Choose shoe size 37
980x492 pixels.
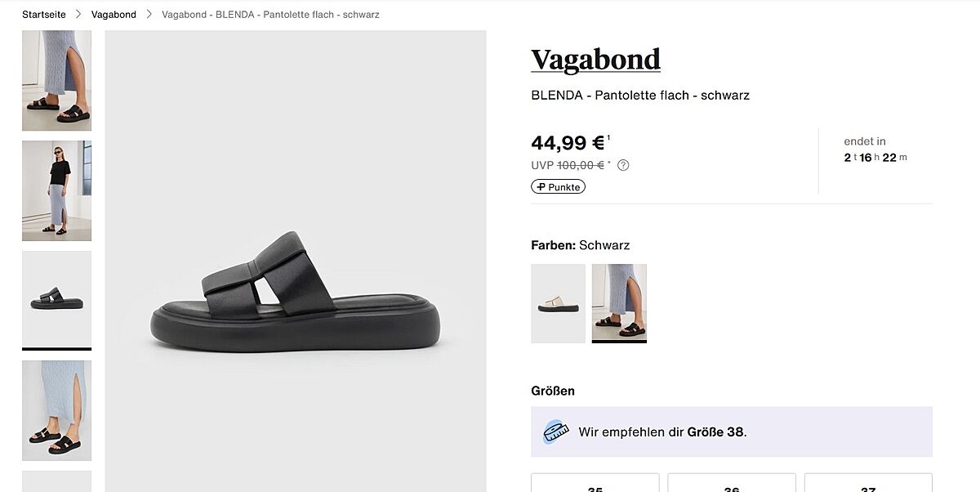[x=867, y=484]
